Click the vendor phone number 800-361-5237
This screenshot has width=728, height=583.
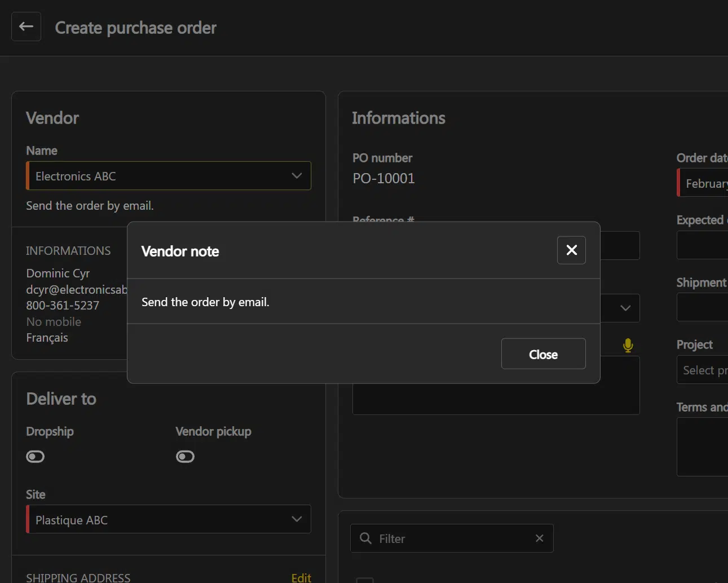63,306
